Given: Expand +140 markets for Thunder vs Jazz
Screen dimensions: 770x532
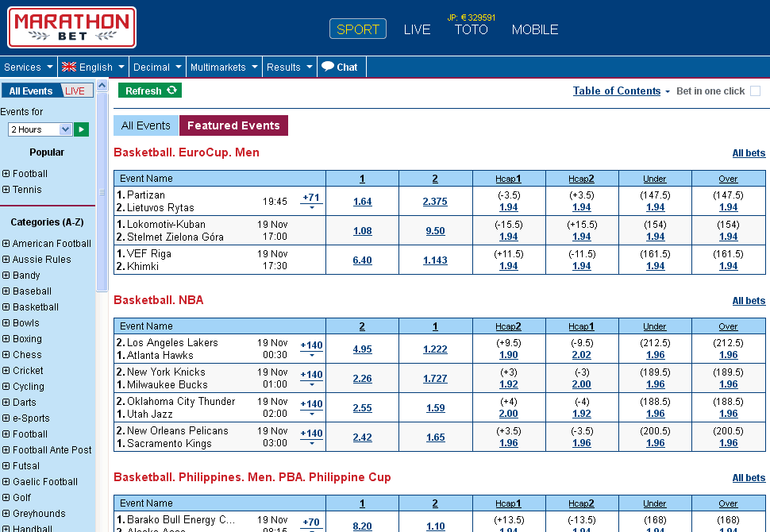Looking at the screenshot, I should (x=311, y=407).
